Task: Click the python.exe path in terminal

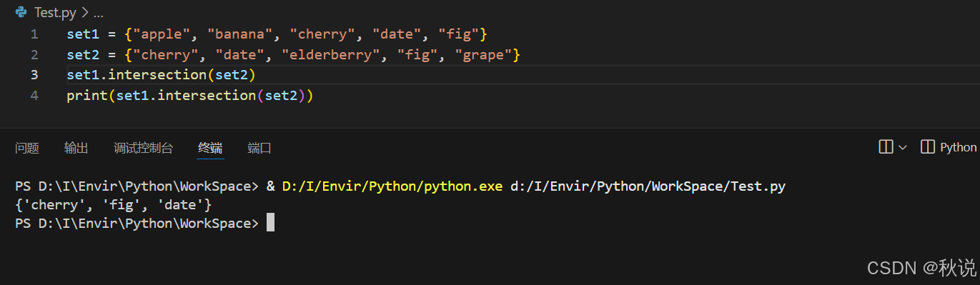Action: [x=392, y=186]
